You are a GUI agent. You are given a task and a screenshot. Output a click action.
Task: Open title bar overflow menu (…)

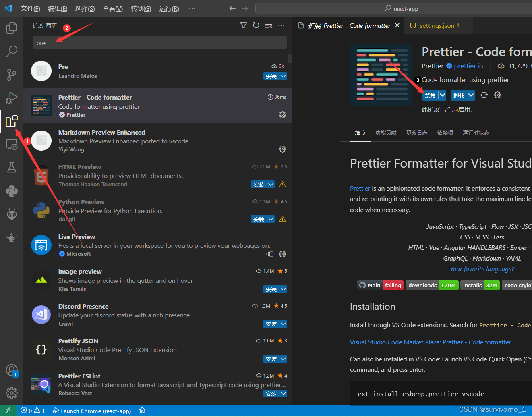click(x=192, y=8)
